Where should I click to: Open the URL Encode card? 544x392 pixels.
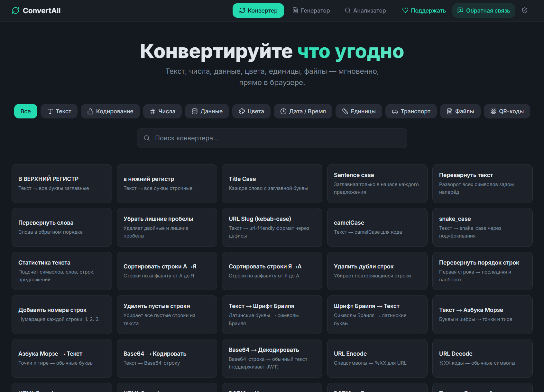377,358
